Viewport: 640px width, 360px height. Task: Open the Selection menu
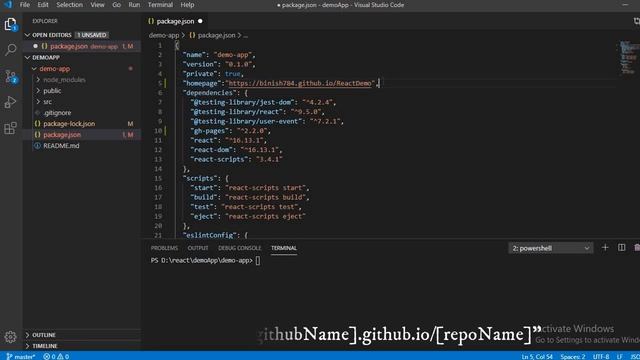(x=69, y=5)
